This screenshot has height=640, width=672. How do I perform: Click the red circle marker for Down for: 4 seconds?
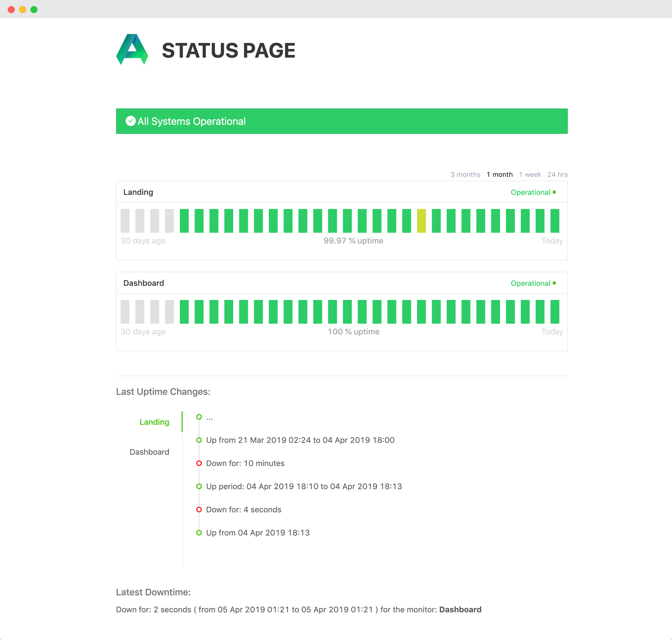click(199, 510)
